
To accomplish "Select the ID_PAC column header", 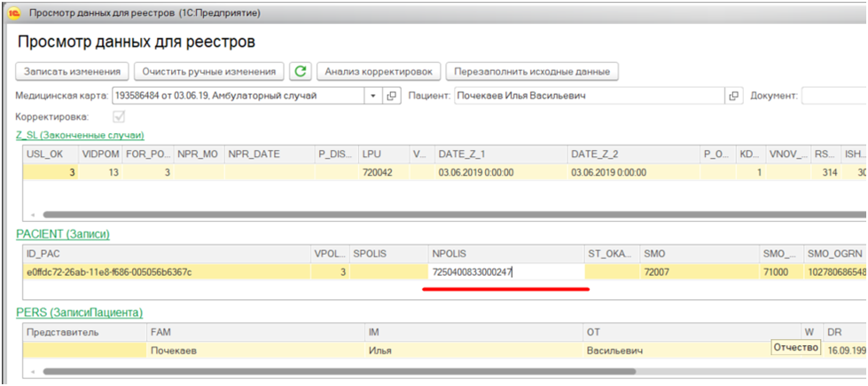I will pyautogui.click(x=166, y=254).
